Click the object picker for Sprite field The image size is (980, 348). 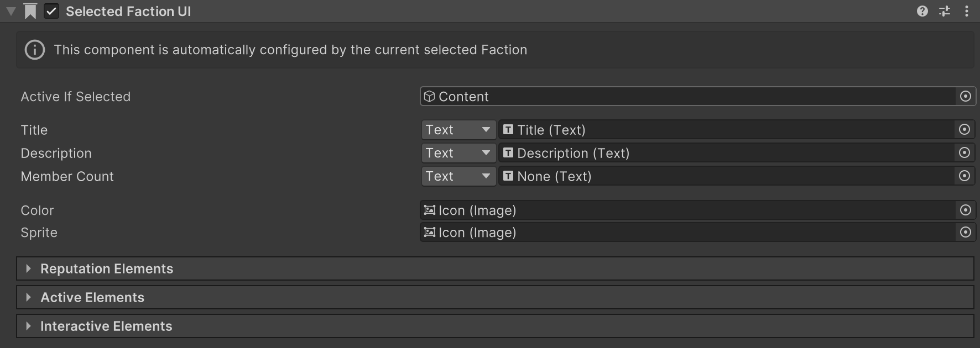tap(966, 233)
